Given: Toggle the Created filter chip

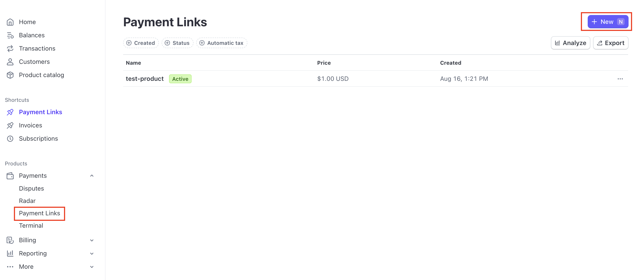Looking at the screenshot, I should tap(141, 43).
